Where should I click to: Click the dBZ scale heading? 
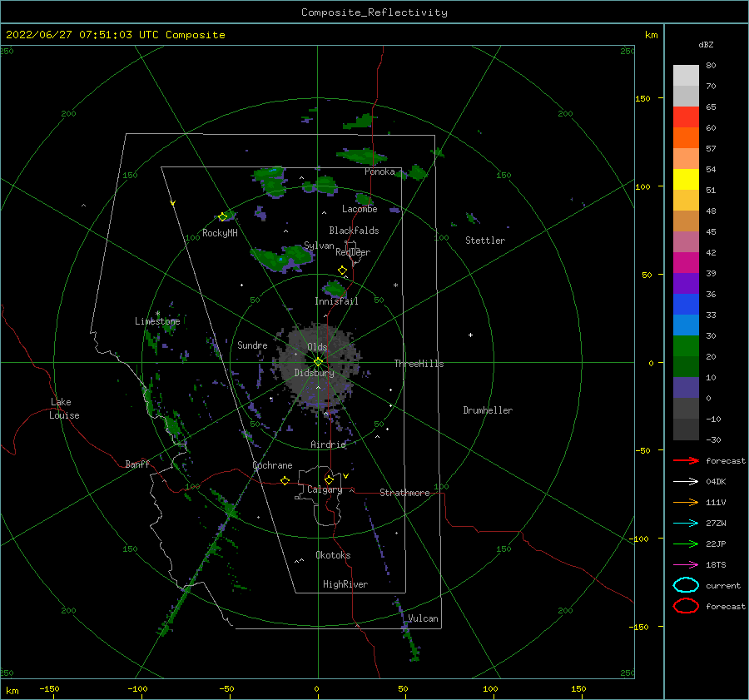coord(706,44)
